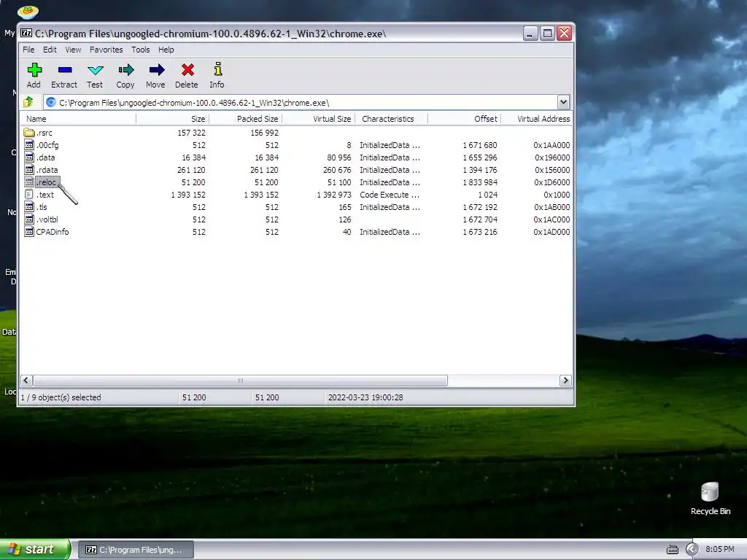Image resolution: width=747 pixels, height=560 pixels.
Task: Click the keyboard icon in system tray
Action: point(672,550)
